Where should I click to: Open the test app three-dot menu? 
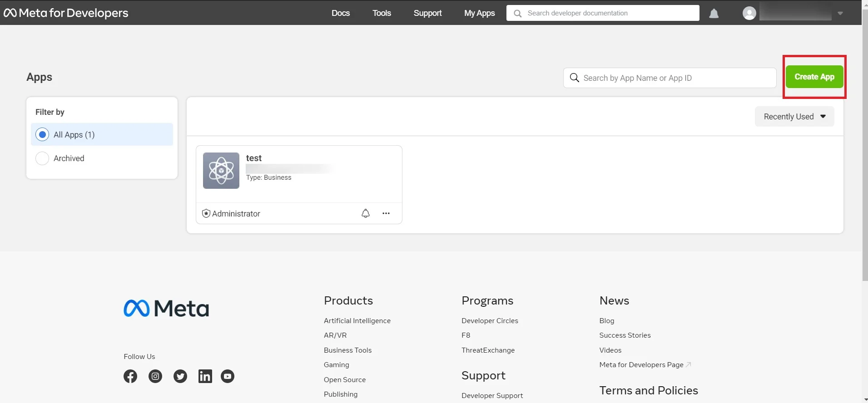tap(386, 213)
